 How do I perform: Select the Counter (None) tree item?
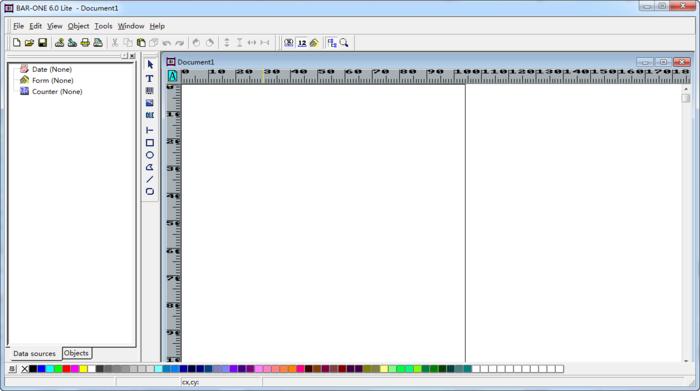pyautogui.click(x=57, y=92)
